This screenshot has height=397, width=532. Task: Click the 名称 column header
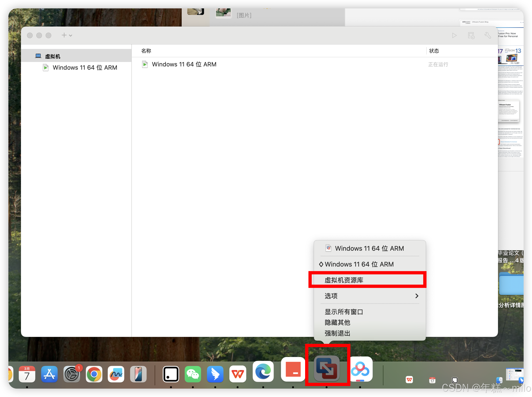146,51
